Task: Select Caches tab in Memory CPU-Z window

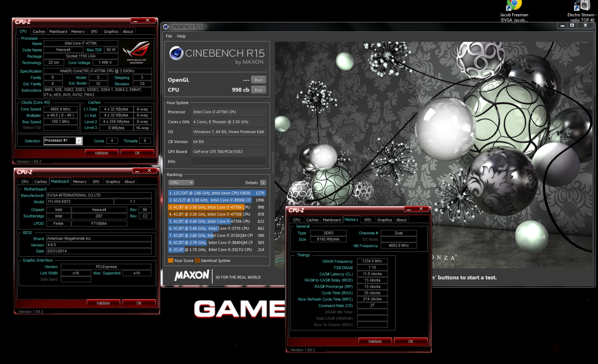Action: pos(312,220)
